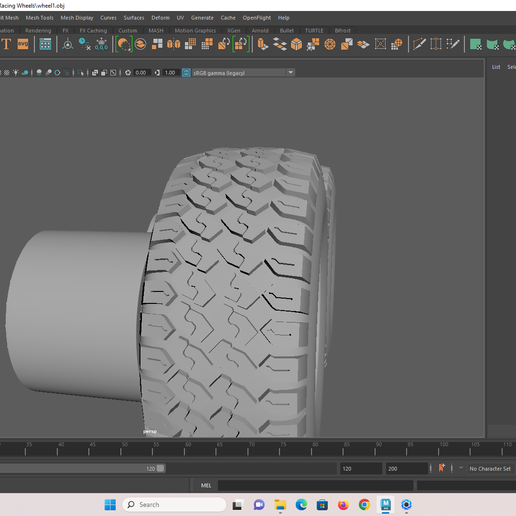Click the Quad Draw shelf icon
Image resolution: width=516 pixels, height=516 pixels.
pos(397,44)
